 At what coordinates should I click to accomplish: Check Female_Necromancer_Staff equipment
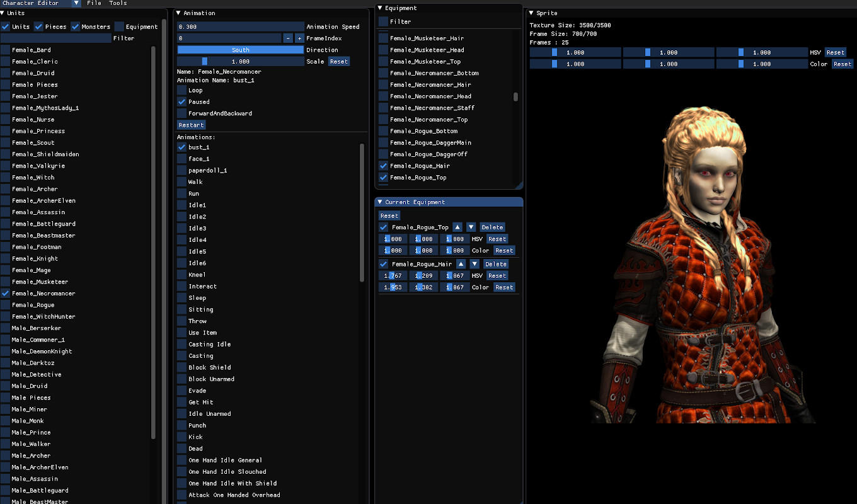[383, 108]
